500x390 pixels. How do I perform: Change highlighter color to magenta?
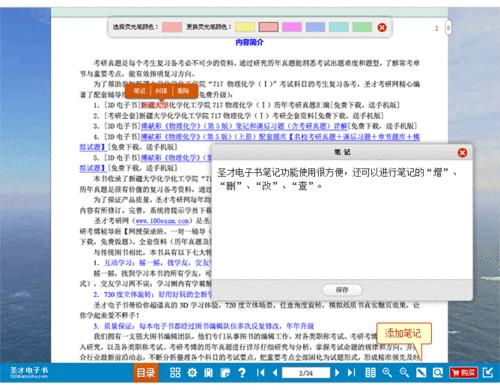pyautogui.click(x=292, y=27)
